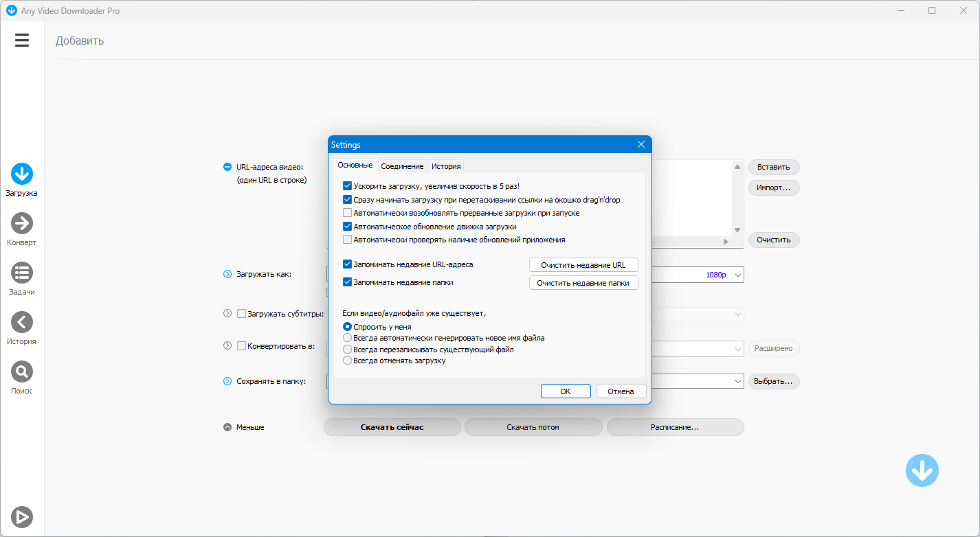This screenshot has height=537, width=980.
Task: Disable the Ускорить загрузку checkbox
Action: pos(347,186)
